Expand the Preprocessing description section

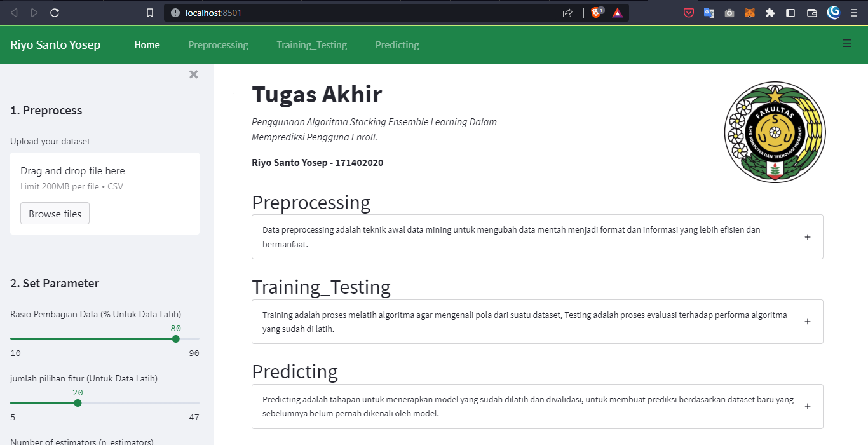807,236
